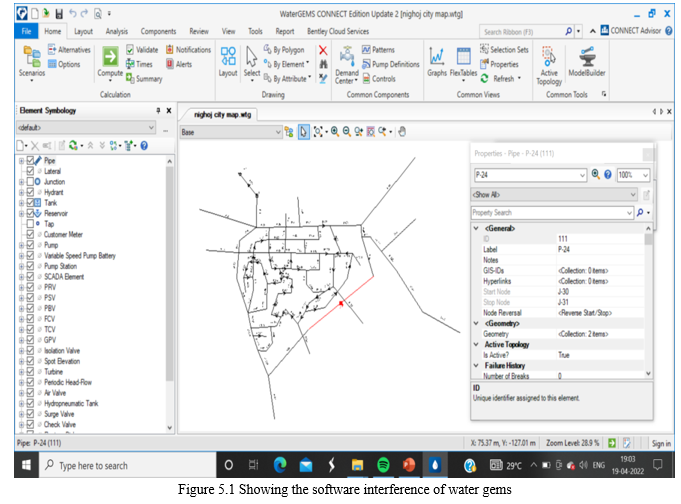Screen dimensions: 681x504
Task: Toggle Hydrant symbology checkbox
Action: tap(30, 192)
